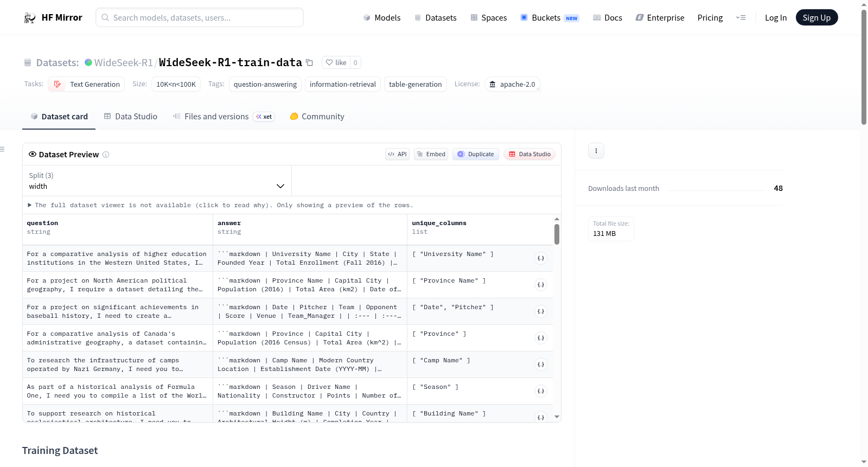Image resolution: width=868 pixels, height=467 pixels.
Task: Click the HF Mirror logo icon
Action: pos(30,18)
